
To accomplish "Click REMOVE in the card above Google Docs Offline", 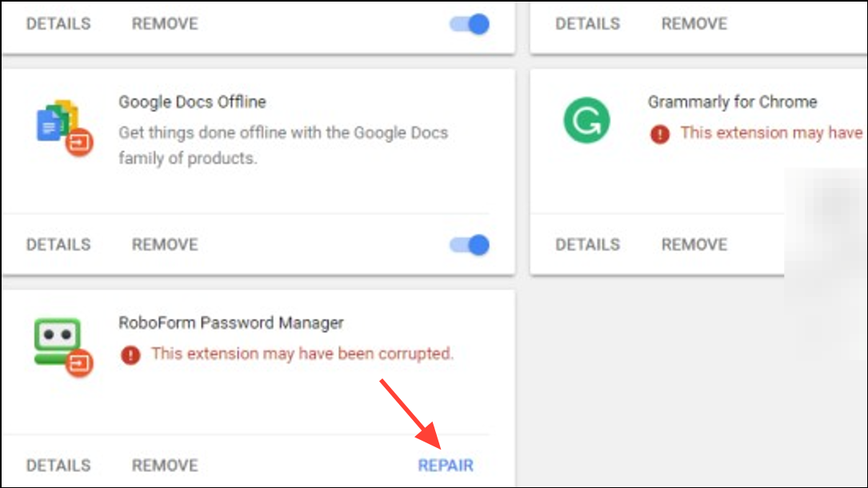I will coord(165,24).
